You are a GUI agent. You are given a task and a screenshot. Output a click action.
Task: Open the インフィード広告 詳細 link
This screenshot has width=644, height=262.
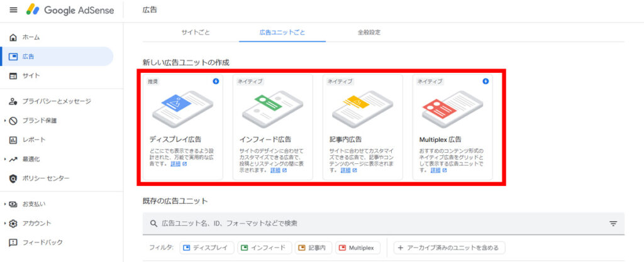point(275,170)
